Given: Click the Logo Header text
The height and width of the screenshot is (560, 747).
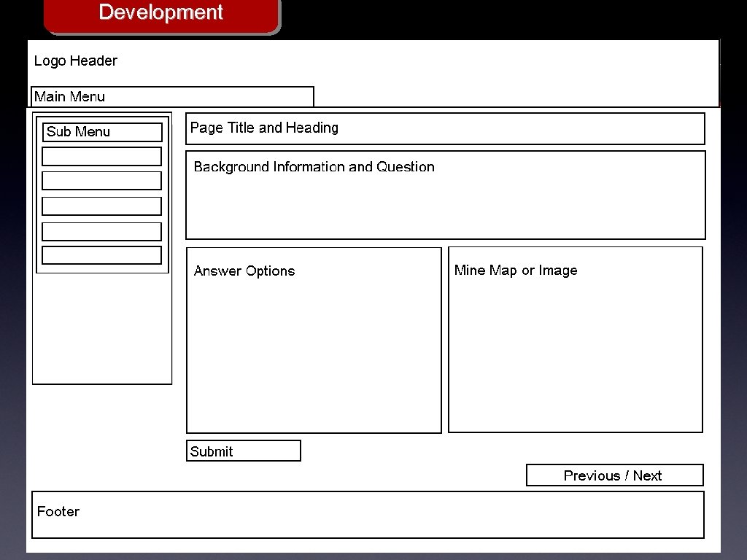Looking at the screenshot, I should click(x=76, y=61).
